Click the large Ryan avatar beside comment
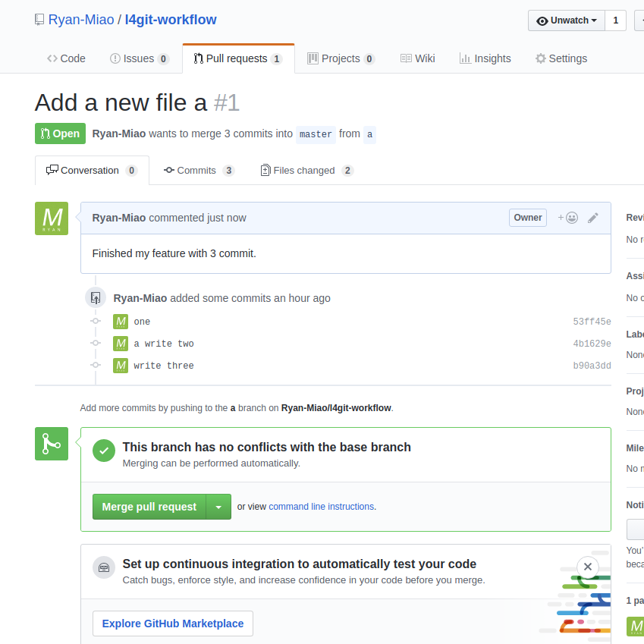 click(52, 218)
